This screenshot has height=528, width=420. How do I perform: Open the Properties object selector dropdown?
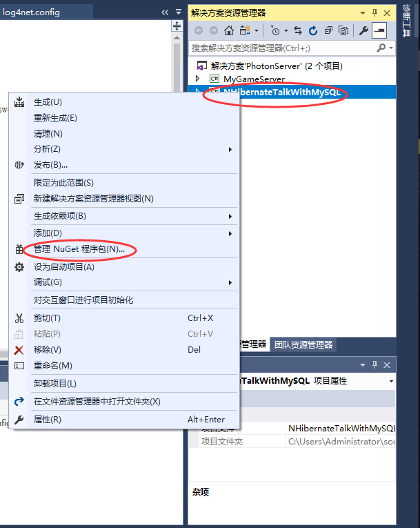coord(391,381)
